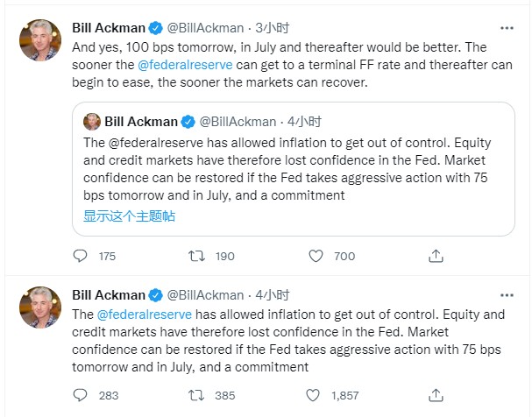The height and width of the screenshot is (417, 532).
Task: Like the tweet with 700 likes
Action: tap(319, 256)
